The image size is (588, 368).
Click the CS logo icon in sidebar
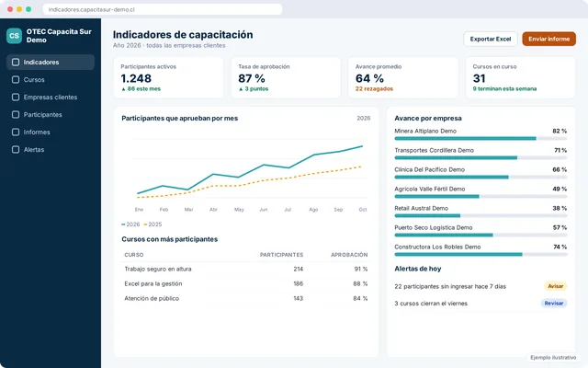click(x=15, y=36)
